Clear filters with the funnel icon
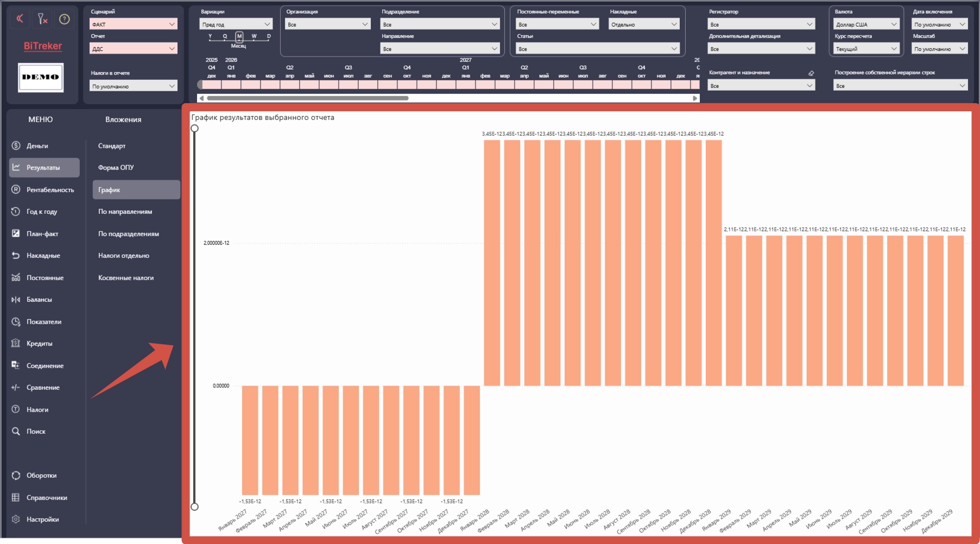The image size is (980, 544). pos(42,20)
